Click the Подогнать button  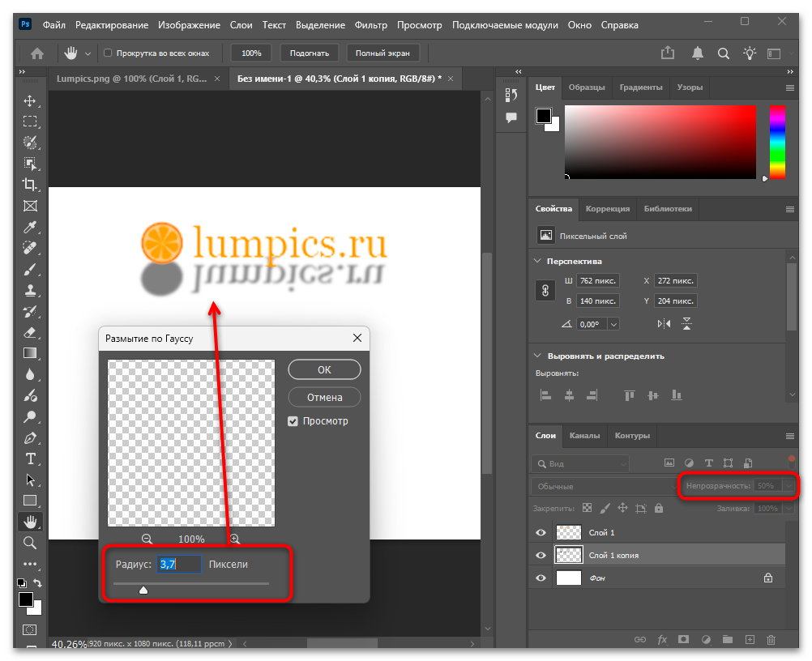pos(310,53)
